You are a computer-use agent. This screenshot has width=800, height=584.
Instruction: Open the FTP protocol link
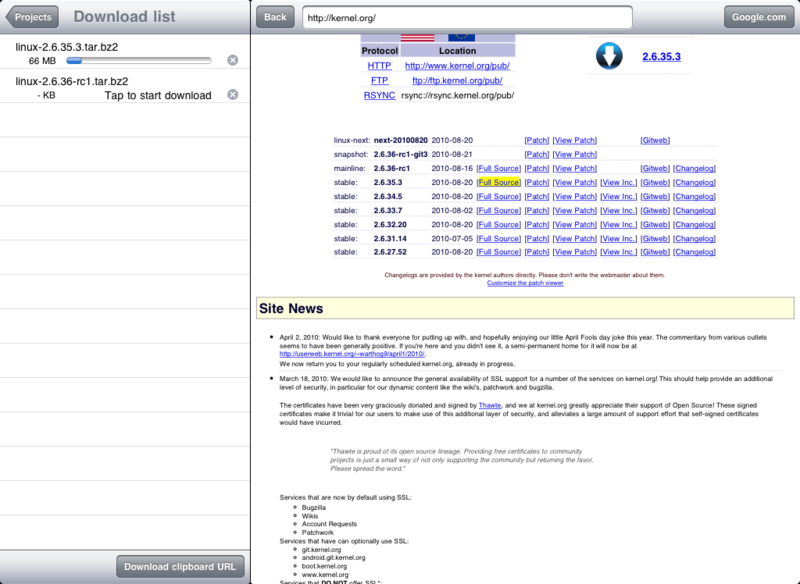379,81
